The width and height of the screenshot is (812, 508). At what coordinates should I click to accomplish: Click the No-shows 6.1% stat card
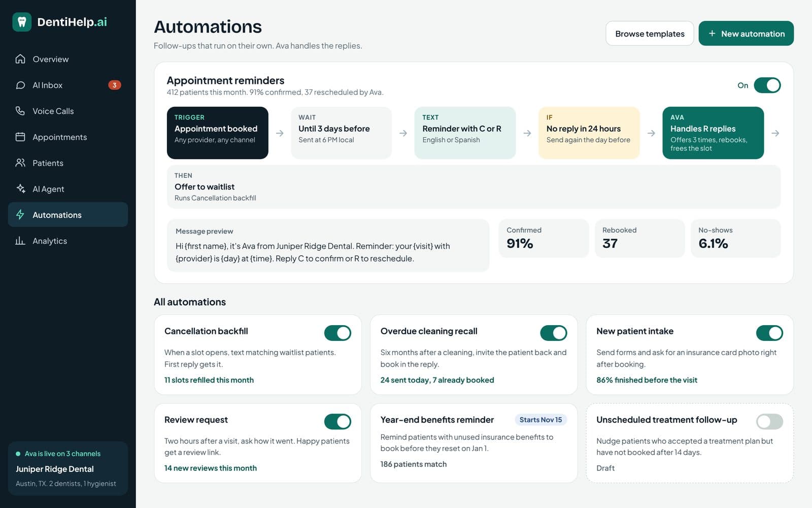click(x=735, y=238)
